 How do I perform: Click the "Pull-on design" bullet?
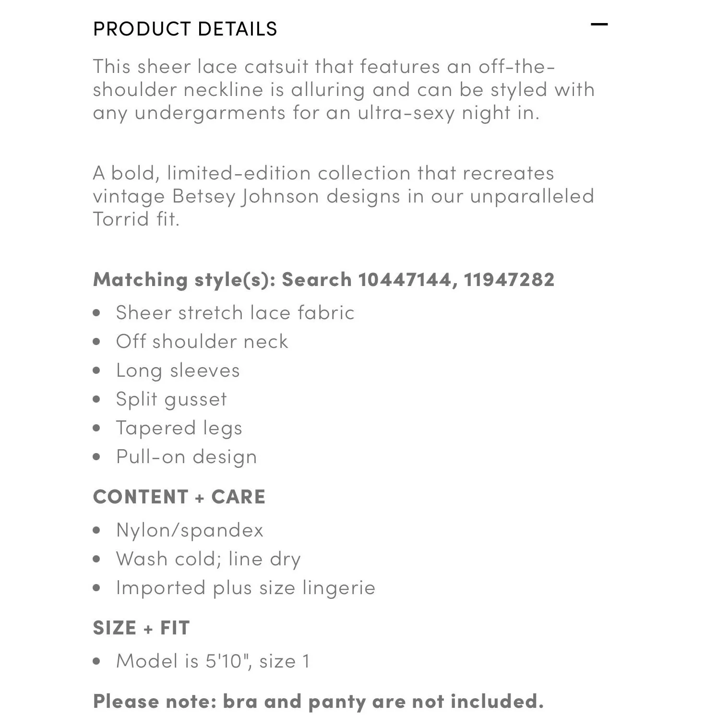(186, 457)
